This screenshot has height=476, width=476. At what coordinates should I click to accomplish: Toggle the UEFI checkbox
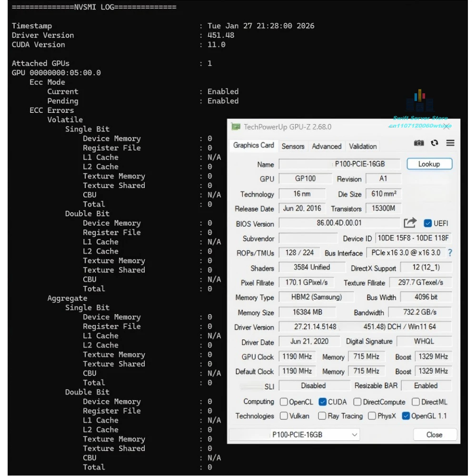tap(427, 223)
